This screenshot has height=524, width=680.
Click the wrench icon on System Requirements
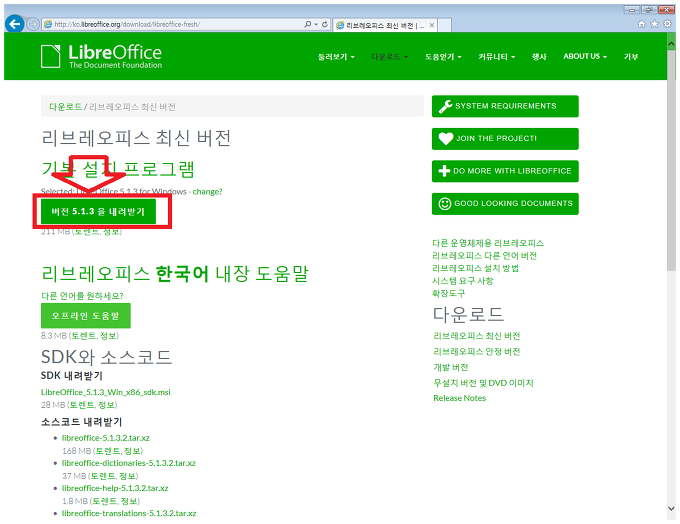[x=445, y=106]
